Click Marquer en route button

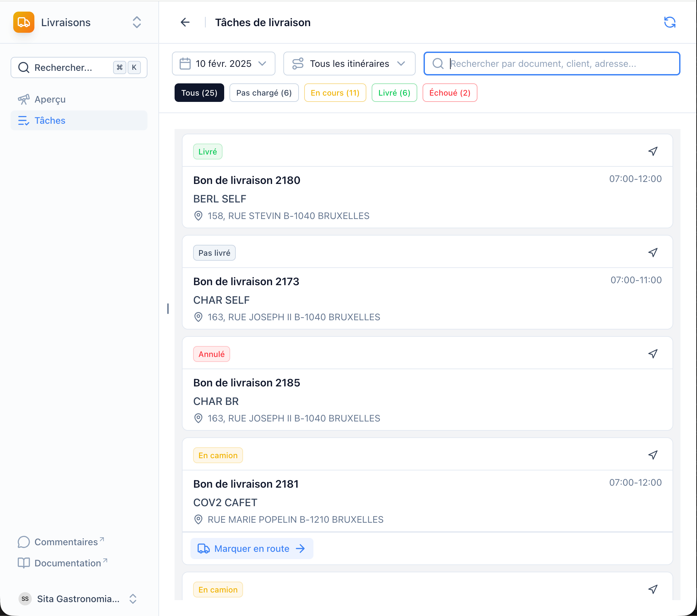click(252, 549)
